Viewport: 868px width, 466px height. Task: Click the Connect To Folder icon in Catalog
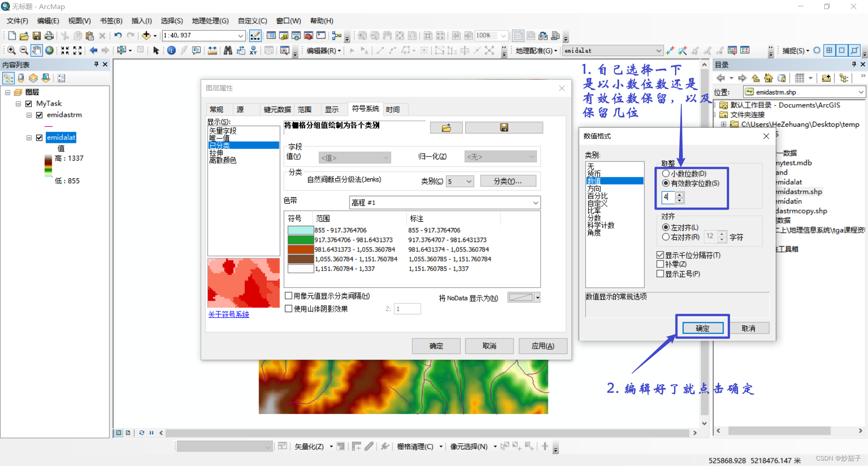(826, 78)
